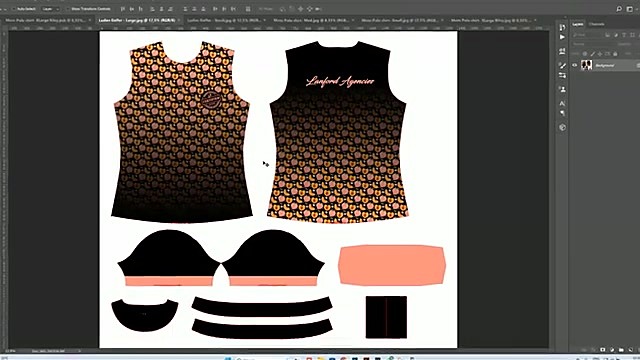Click the Create new layer icon
The width and height of the screenshot is (640, 360).
coord(631,350)
